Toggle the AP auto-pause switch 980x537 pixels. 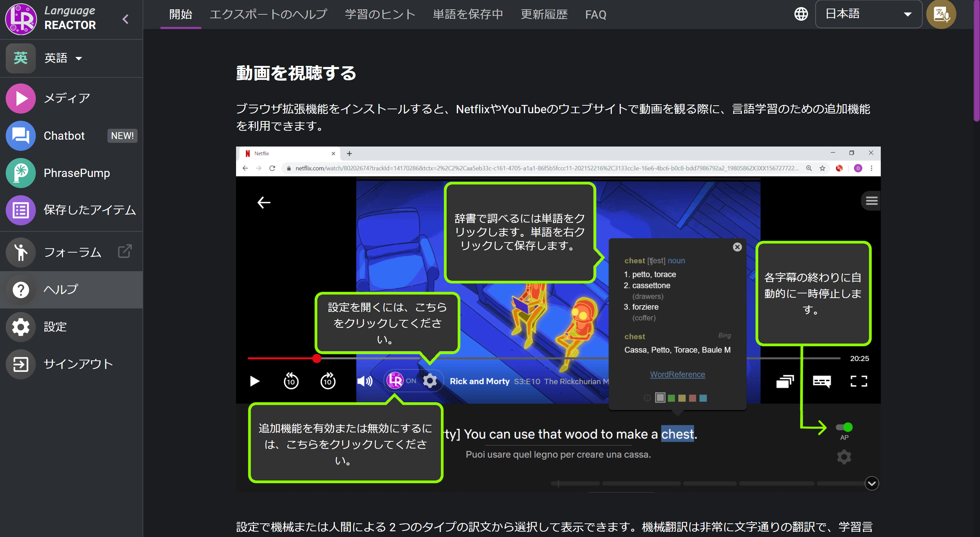[x=844, y=427]
